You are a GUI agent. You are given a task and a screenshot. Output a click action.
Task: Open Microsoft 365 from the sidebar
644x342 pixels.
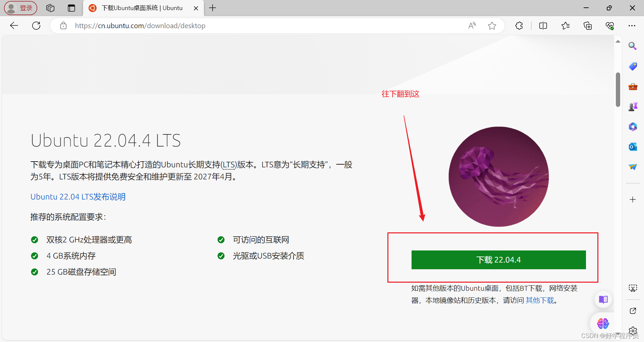click(x=633, y=126)
